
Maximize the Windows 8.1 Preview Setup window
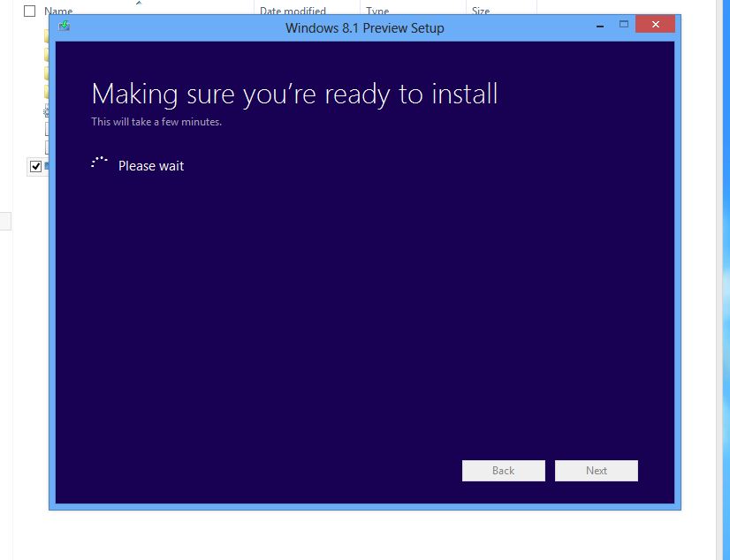pyautogui.click(x=624, y=24)
